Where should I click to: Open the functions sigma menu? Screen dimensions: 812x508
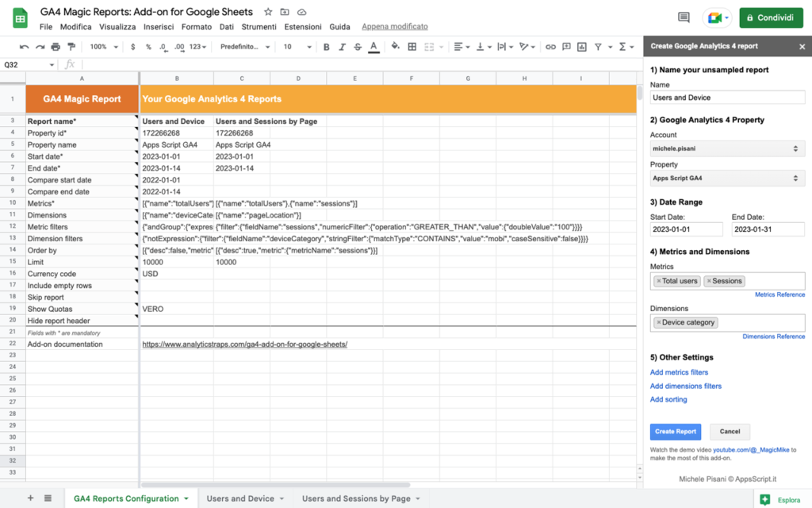coord(626,47)
